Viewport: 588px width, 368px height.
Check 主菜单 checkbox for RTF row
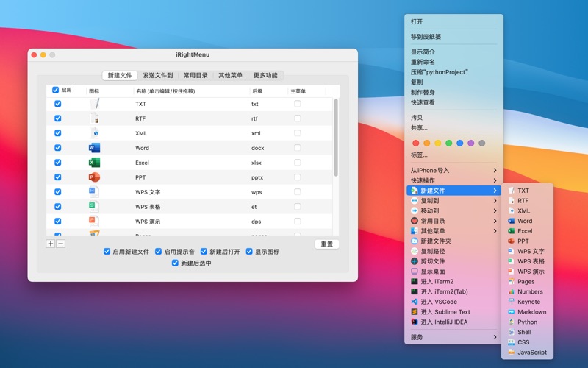[298, 118]
